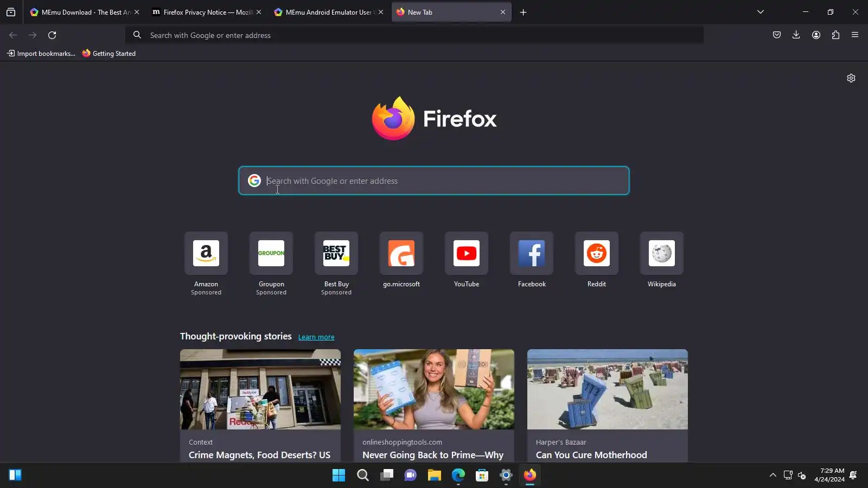Screen dimensions: 868x488
Task: Open the onlineshoppingtools.com story thumbnail
Action: pos(434,389)
